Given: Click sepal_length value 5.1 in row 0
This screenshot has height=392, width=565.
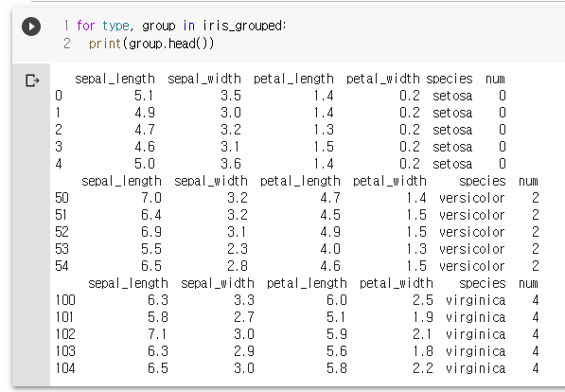Looking at the screenshot, I should pos(144,96).
